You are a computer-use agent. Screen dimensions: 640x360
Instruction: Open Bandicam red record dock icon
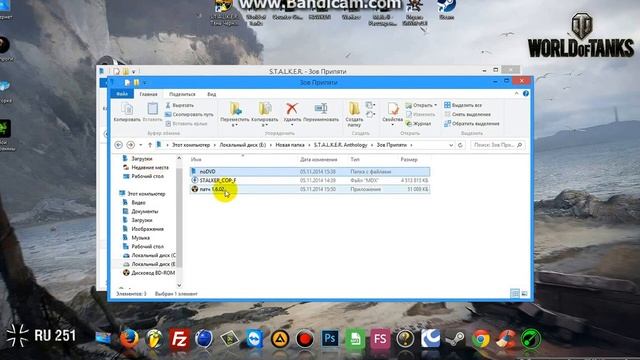click(304, 339)
